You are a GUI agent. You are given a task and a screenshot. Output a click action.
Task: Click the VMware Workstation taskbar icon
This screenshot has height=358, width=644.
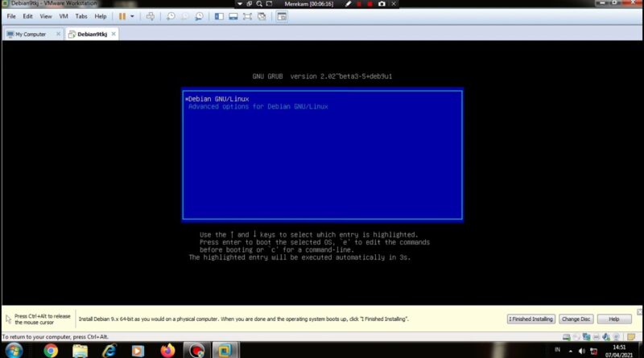point(225,351)
